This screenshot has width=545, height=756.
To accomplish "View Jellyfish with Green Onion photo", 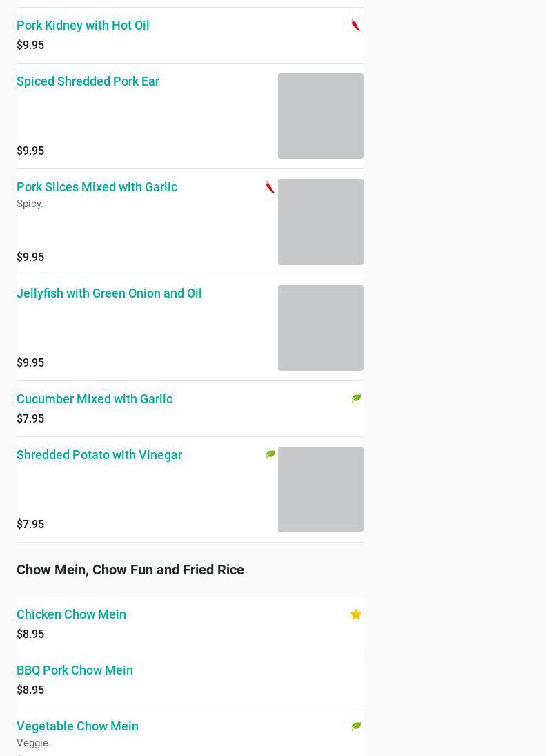I will coord(321,328).
